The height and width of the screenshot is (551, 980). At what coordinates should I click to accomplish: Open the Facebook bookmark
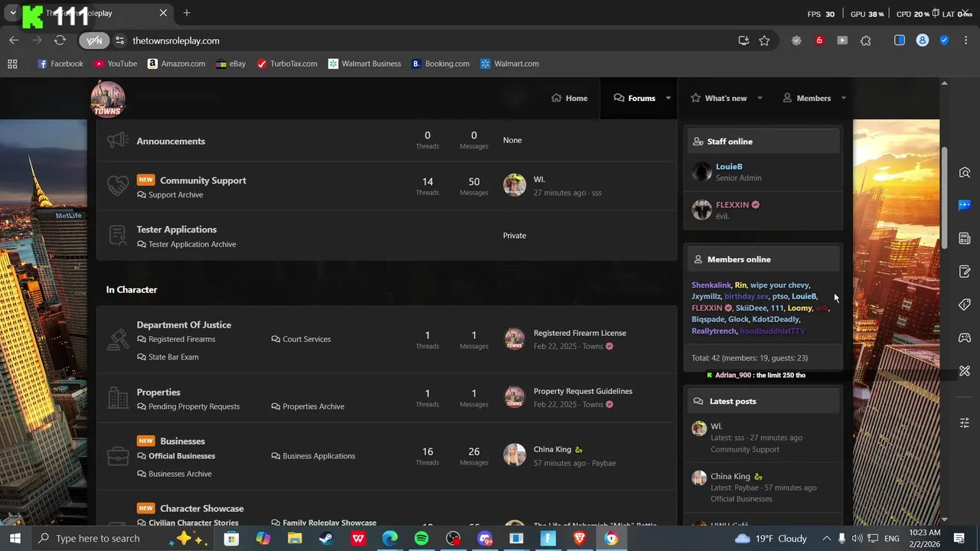coord(60,64)
